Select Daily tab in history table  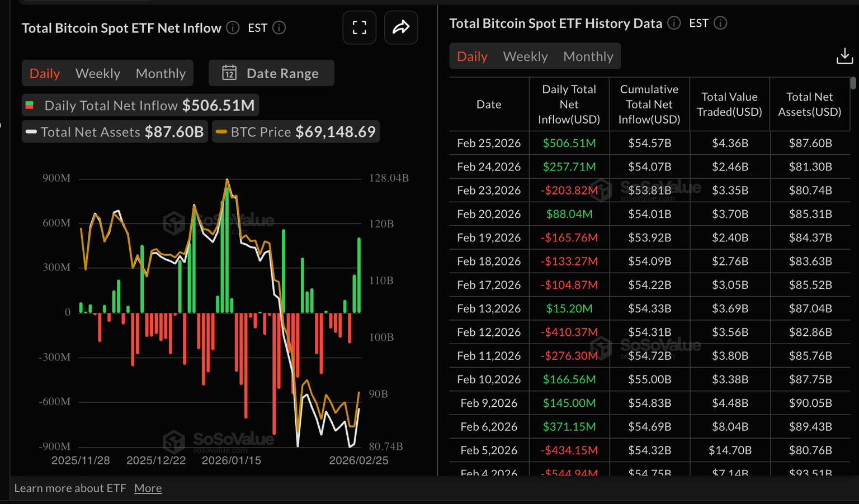click(x=472, y=56)
